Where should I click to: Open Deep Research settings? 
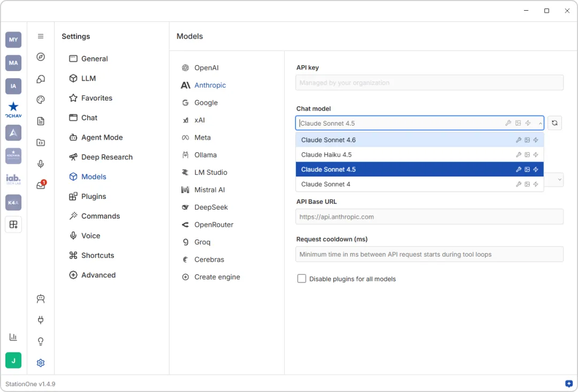(101, 157)
